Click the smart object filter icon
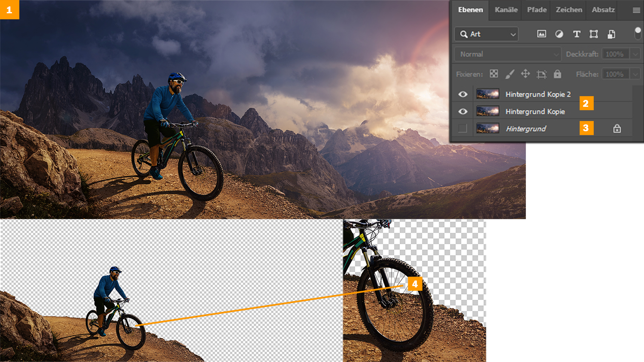This screenshot has width=644, height=362. pos(611,34)
